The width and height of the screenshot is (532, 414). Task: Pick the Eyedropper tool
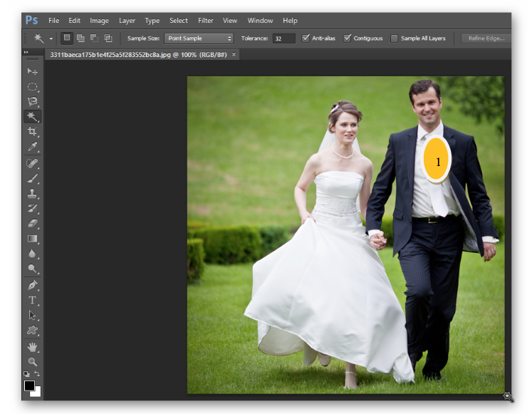(x=32, y=148)
